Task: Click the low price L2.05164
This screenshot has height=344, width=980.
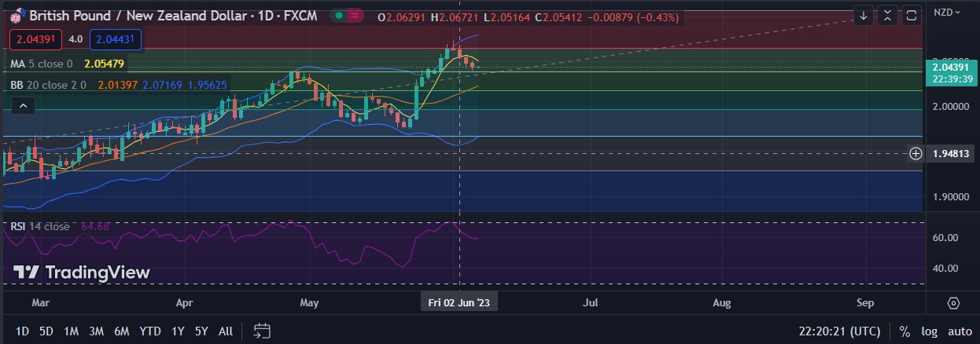Action: pyautogui.click(x=507, y=16)
